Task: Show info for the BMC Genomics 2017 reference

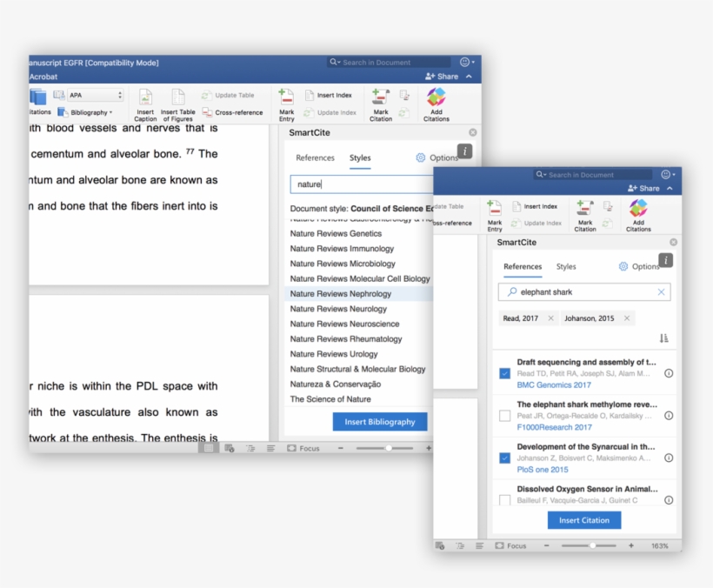Action: [x=669, y=373]
